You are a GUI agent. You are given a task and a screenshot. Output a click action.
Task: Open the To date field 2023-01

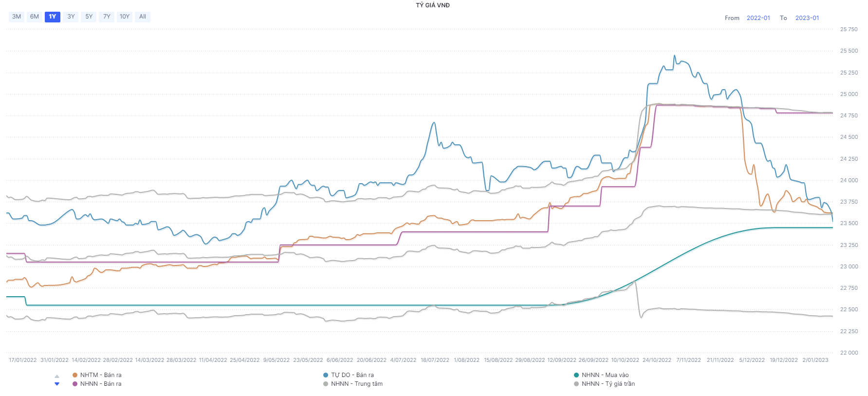[x=807, y=18]
